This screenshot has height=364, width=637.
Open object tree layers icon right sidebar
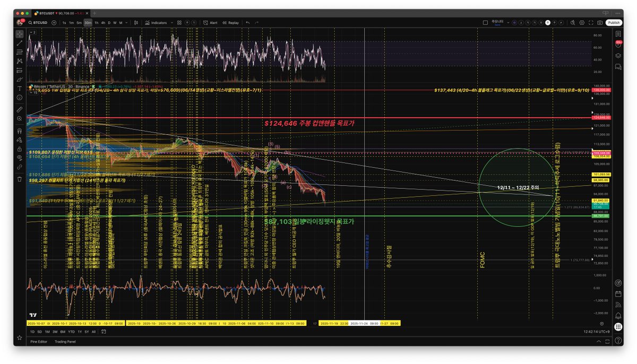618,55
